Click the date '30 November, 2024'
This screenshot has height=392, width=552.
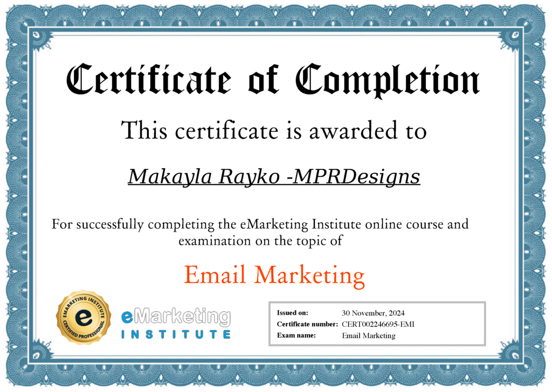tap(373, 313)
